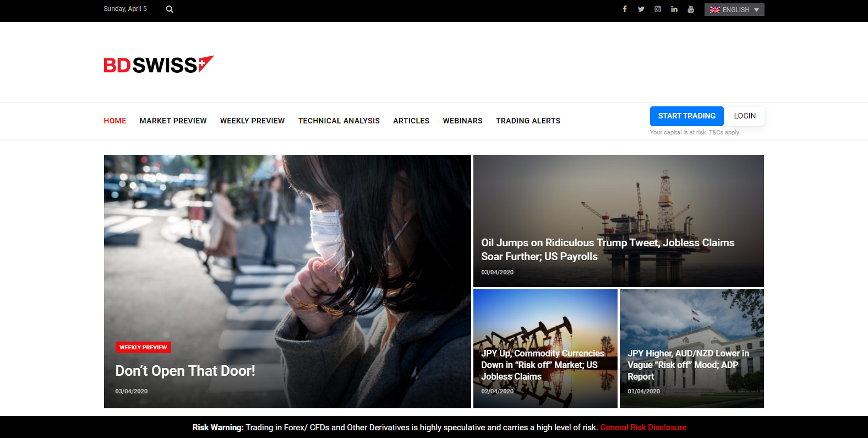
Task: Open the Weekly Preview menu
Action: (x=253, y=121)
